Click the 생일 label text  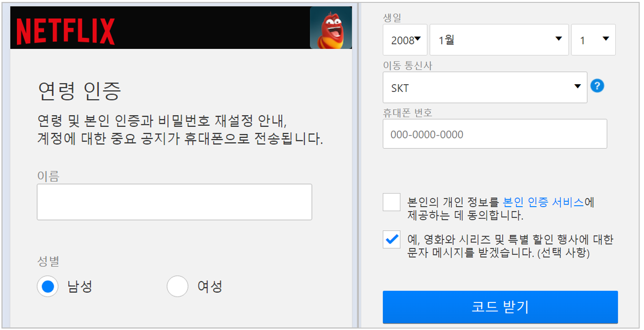(x=392, y=17)
